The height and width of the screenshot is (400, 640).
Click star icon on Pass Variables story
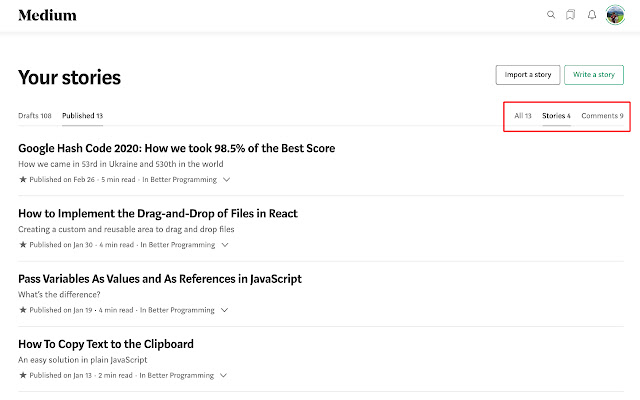[x=22, y=310]
